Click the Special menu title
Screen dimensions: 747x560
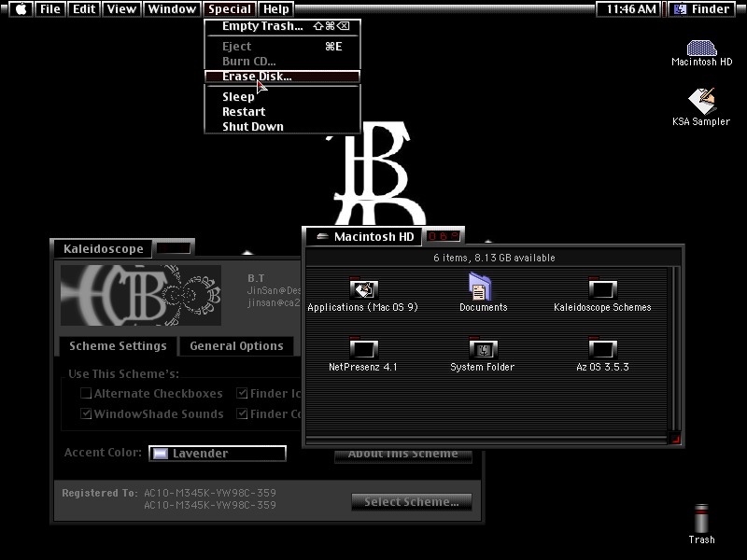[230, 9]
